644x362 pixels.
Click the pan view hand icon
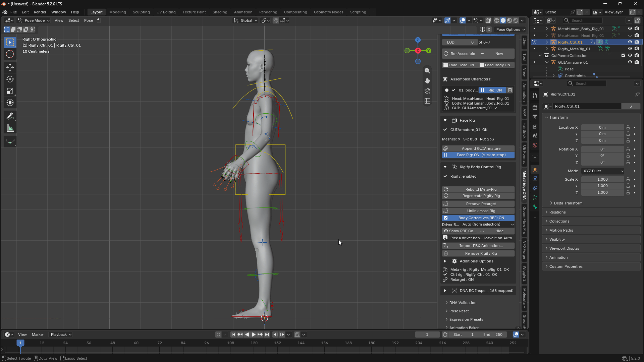pos(427,81)
